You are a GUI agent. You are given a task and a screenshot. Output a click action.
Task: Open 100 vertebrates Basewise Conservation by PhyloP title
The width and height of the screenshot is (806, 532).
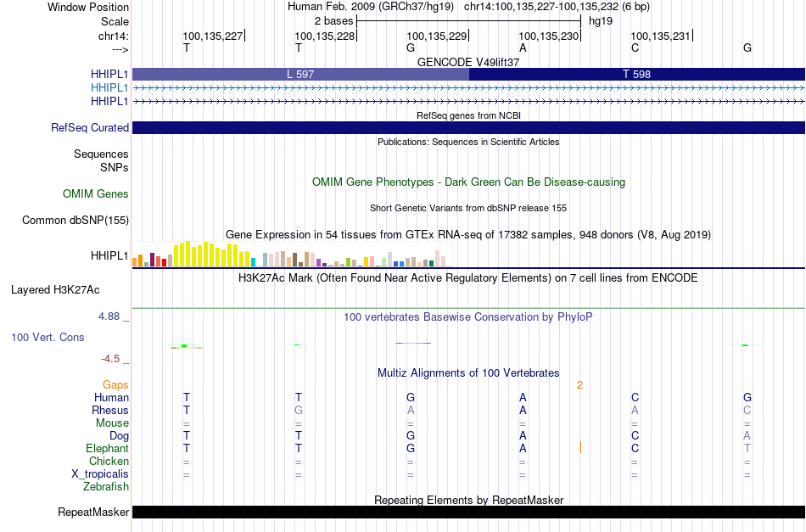click(x=468, y=317)
